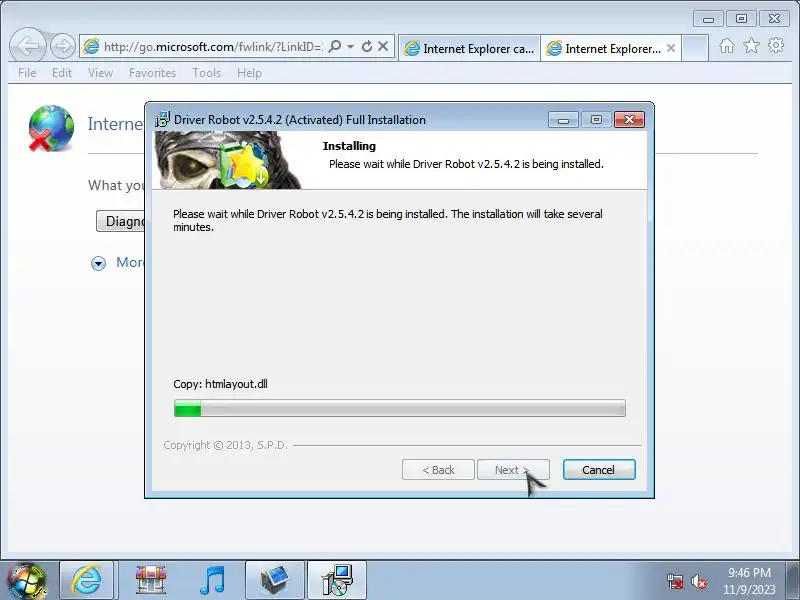The image size is (800, 600).
Task: Go to the IE home page icon
Action: [727, 46]
